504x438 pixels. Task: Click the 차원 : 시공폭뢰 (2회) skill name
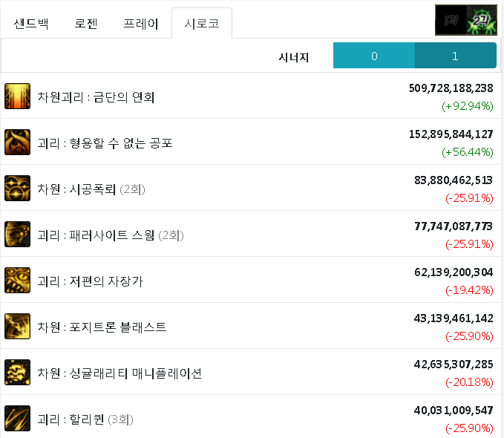point(91,189)
